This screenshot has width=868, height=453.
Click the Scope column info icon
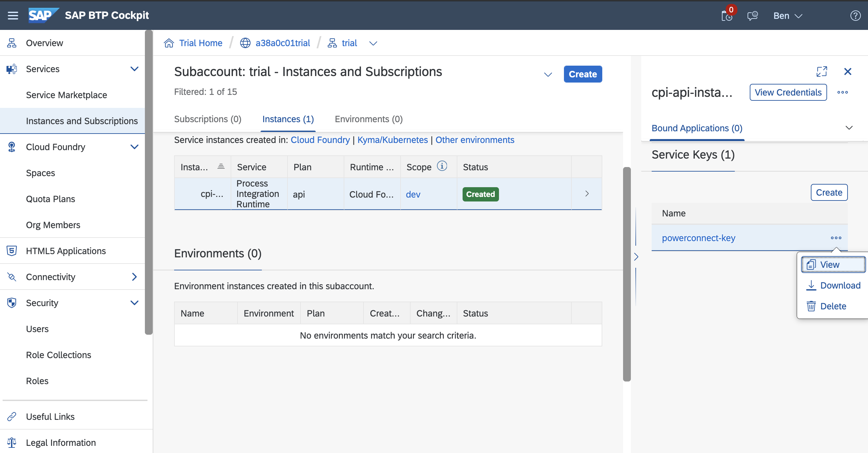tap(442, 166)
